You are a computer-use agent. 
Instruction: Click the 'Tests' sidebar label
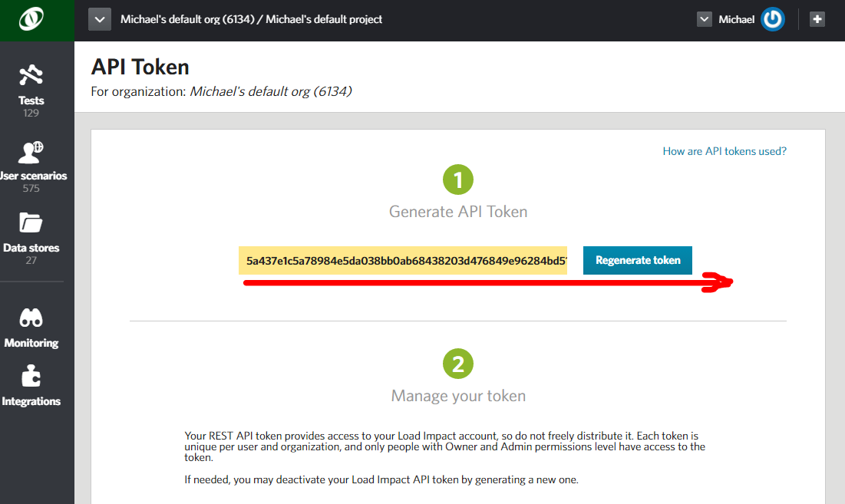[x=31, y=100]
